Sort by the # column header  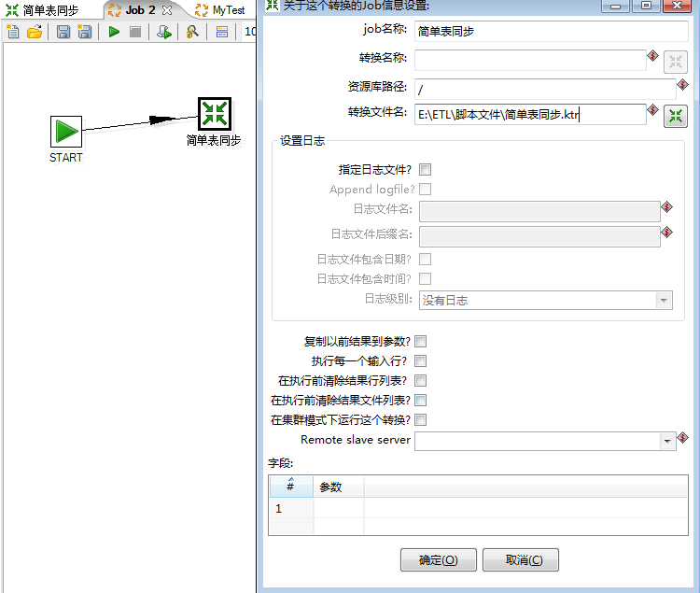coord(291,487)
